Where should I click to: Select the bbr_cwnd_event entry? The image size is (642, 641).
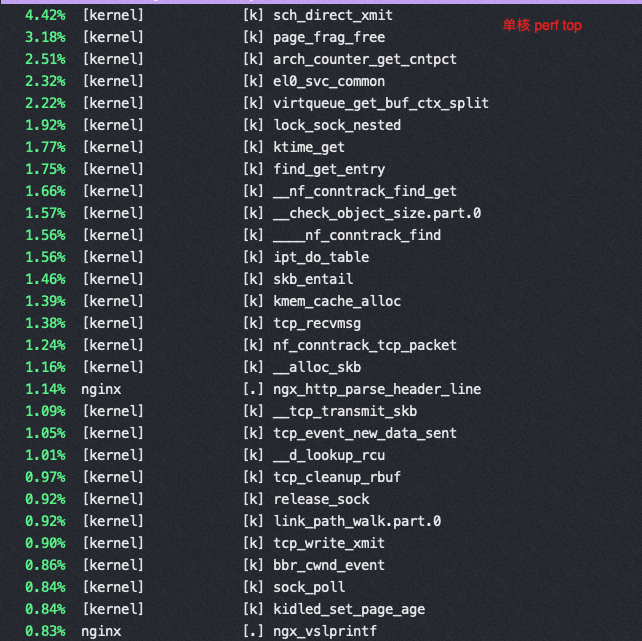click(x=321, y=565)
